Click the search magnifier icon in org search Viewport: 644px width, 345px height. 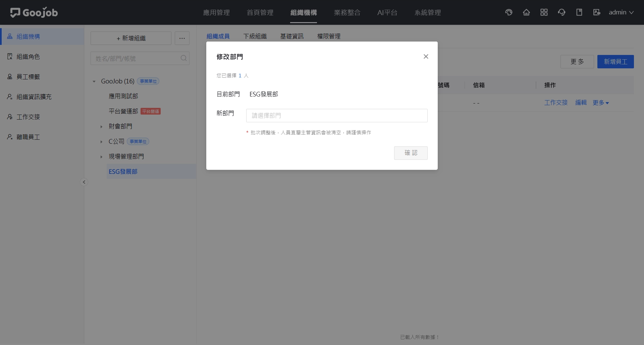click(x=183, y=58)
